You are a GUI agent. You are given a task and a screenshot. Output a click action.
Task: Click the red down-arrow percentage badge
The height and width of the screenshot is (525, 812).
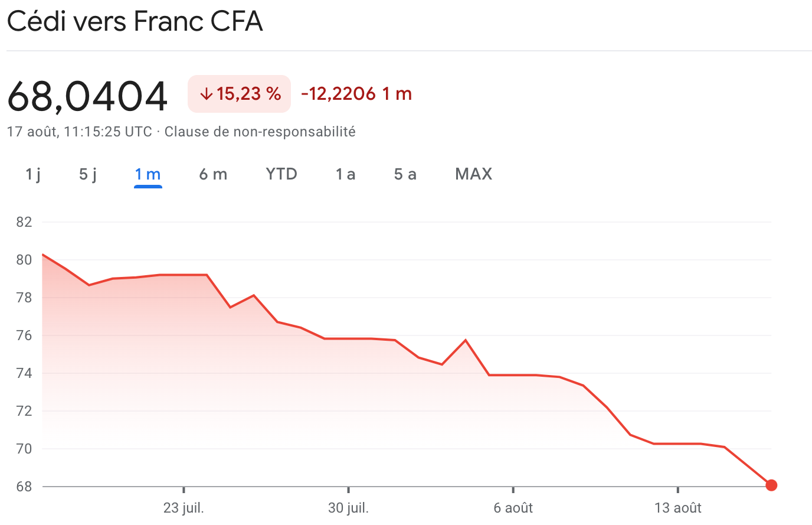pyautogui.click(x=239, y=93)
